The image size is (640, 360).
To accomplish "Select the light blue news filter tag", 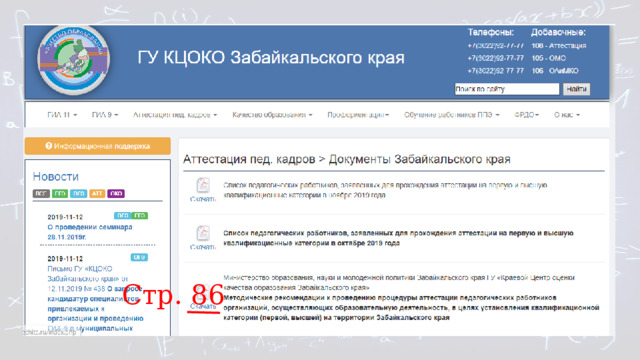I will pyautogui.click(x=78, y=193).
